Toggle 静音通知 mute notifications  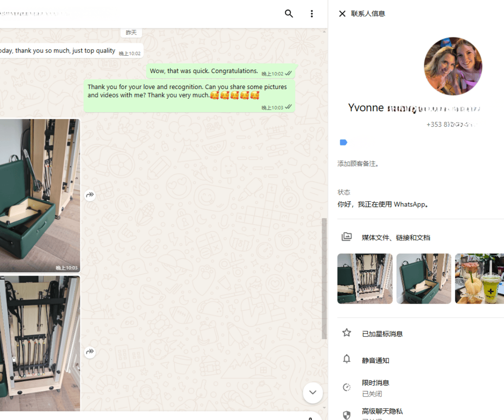click(375, 360)
